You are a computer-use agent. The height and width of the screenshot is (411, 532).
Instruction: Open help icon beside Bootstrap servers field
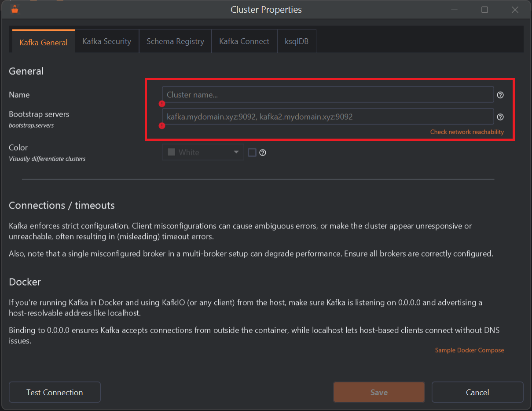pos(500,117)
